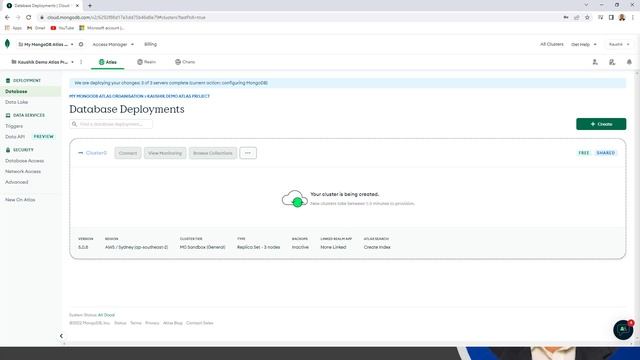640x360 pixels.
Task: Click Kaushik Demo Atlas Project breadcrumb
Action: [178, 96]
